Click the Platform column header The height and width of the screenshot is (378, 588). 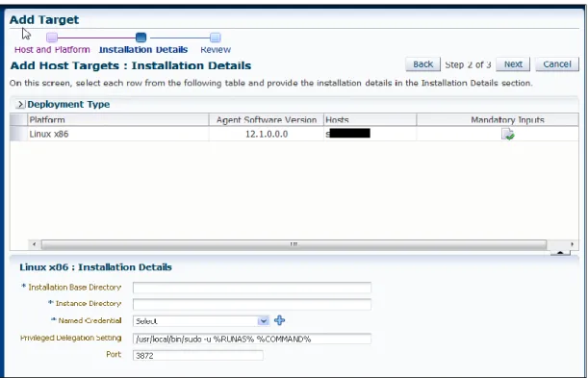(x=118, y=120)
